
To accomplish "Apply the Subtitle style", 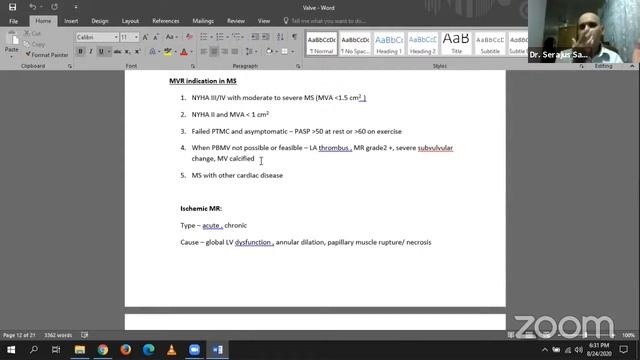I will coord(490,44).
